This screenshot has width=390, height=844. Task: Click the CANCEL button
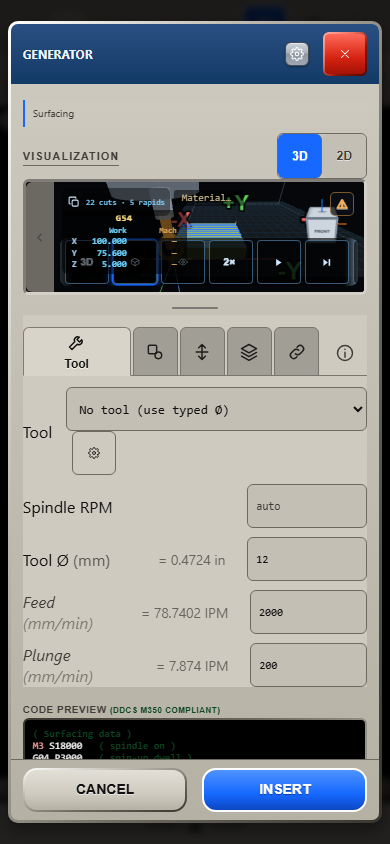[105, 790]
